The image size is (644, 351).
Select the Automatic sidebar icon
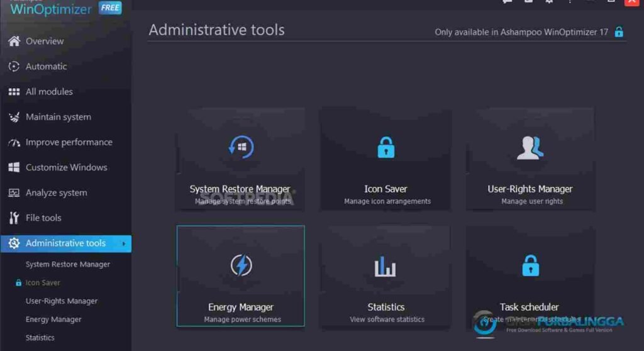(14, 66)
